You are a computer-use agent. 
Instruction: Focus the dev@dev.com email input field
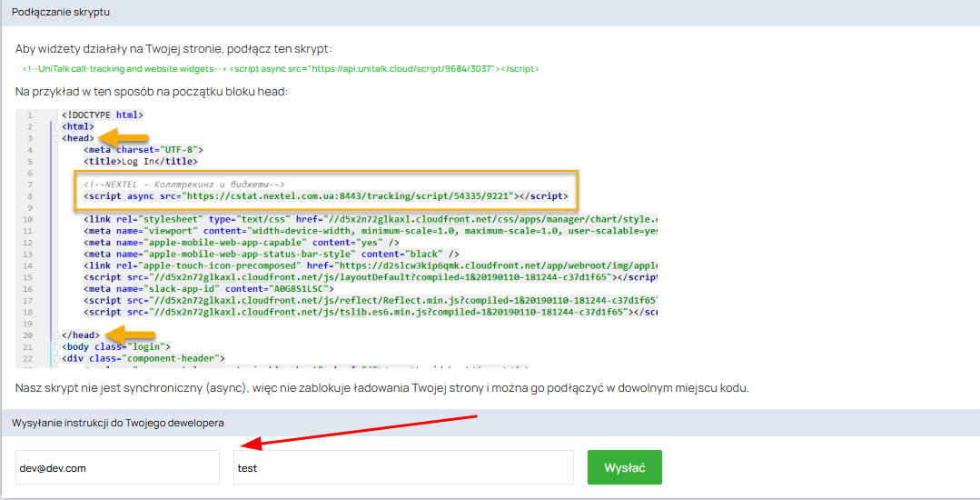tap(117, 467)
